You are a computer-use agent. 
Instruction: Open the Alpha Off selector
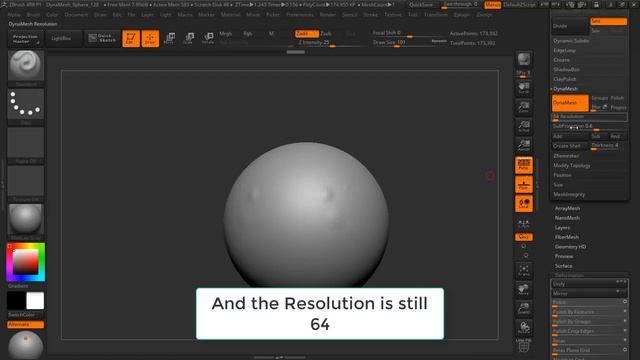click(26, 142)
